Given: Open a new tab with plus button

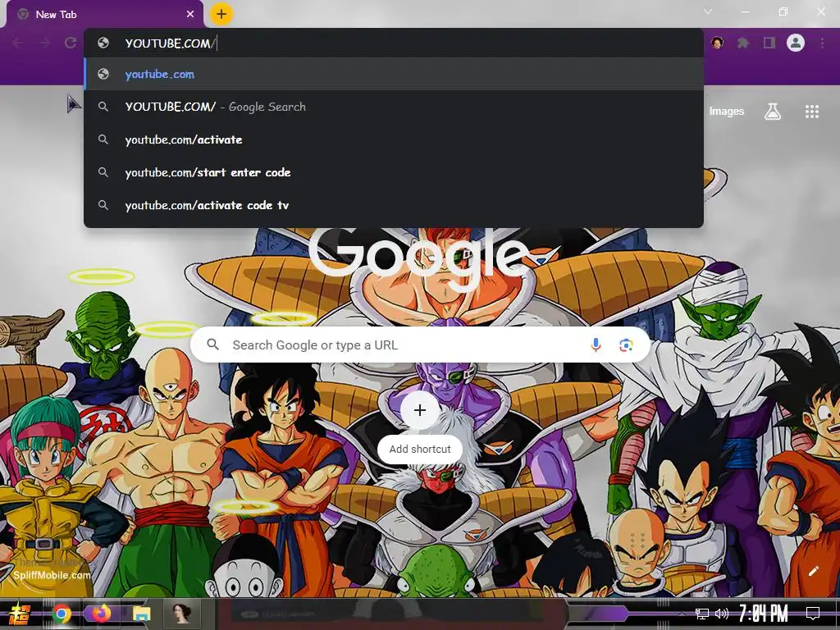Looking at the screenshot, I should pos(221,14).
